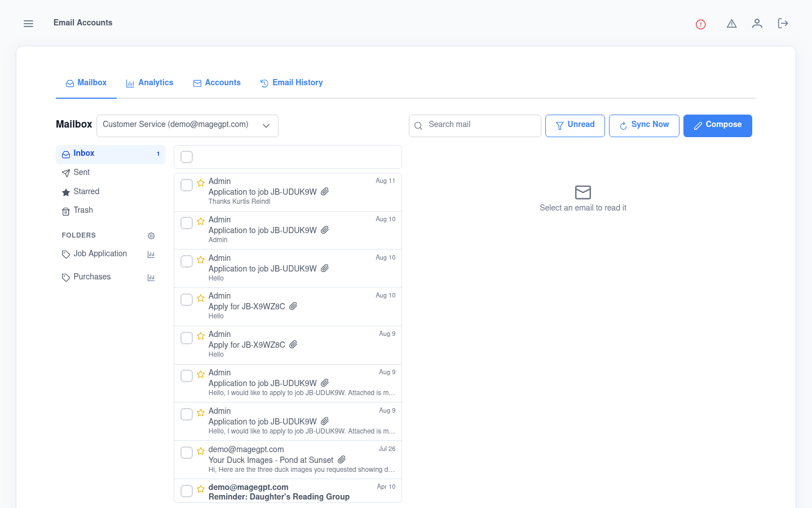Star the Thanks Kurtis Reindl email
Image resolution: width=812 pixels, height=508 pixels.
(201, 183)
